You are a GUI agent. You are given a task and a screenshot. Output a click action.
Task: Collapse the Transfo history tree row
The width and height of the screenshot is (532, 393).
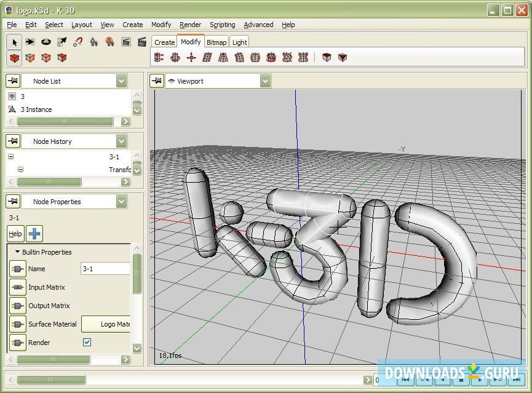(x=20, y=169)
